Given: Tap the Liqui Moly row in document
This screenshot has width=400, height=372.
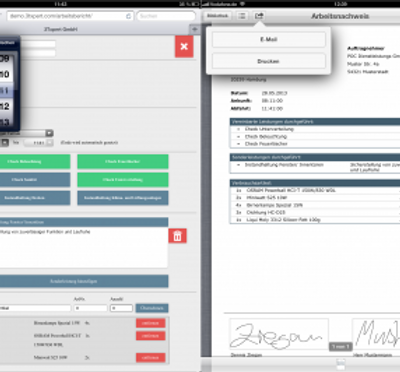Looking at the screenshot, I should click(315, 220).
